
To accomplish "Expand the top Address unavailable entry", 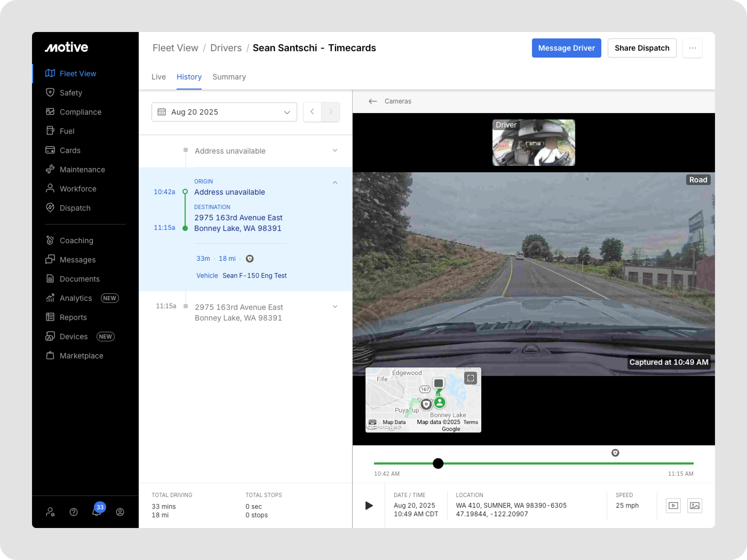I will point(335,151).
